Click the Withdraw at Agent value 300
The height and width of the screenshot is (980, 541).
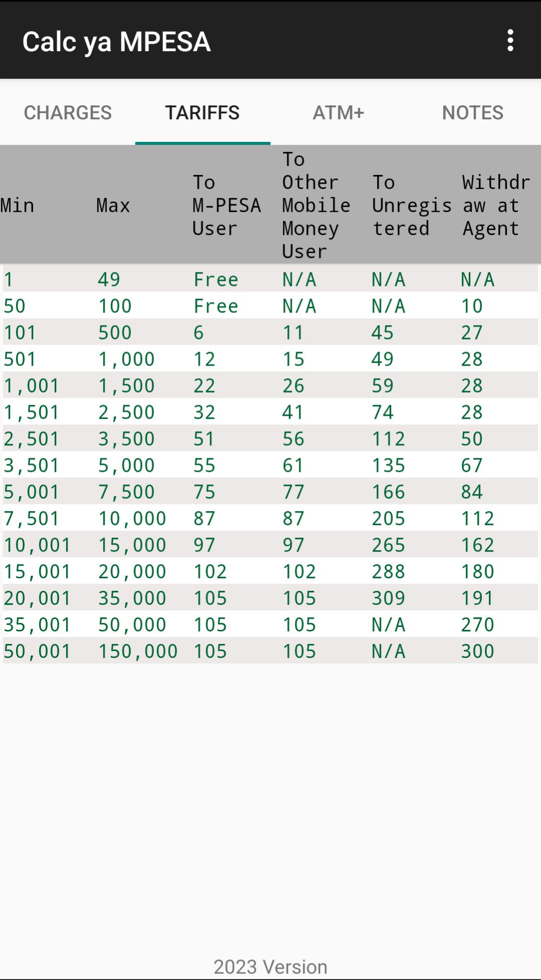click(477, 651)
